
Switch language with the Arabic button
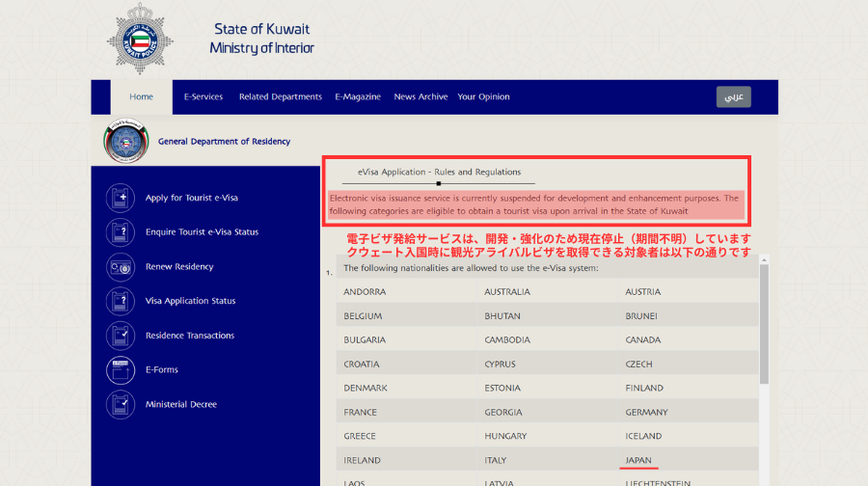tap(734, 96)
